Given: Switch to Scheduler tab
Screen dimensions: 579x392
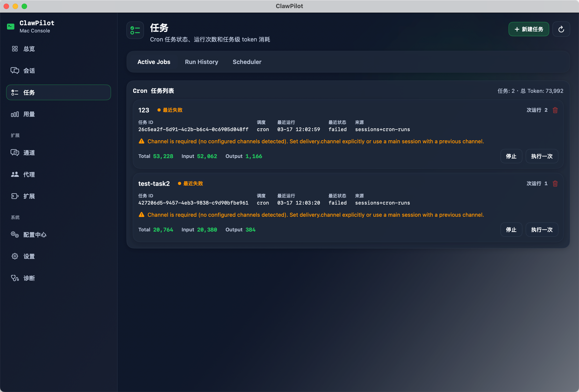Looking at the screenshot, I should pyautogui.click(x=247, y=62).
